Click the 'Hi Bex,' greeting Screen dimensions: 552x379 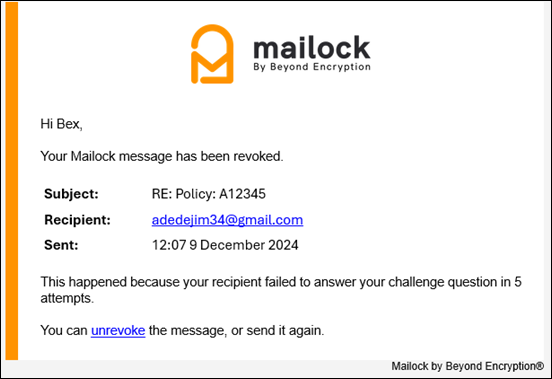tap(61, 124)
